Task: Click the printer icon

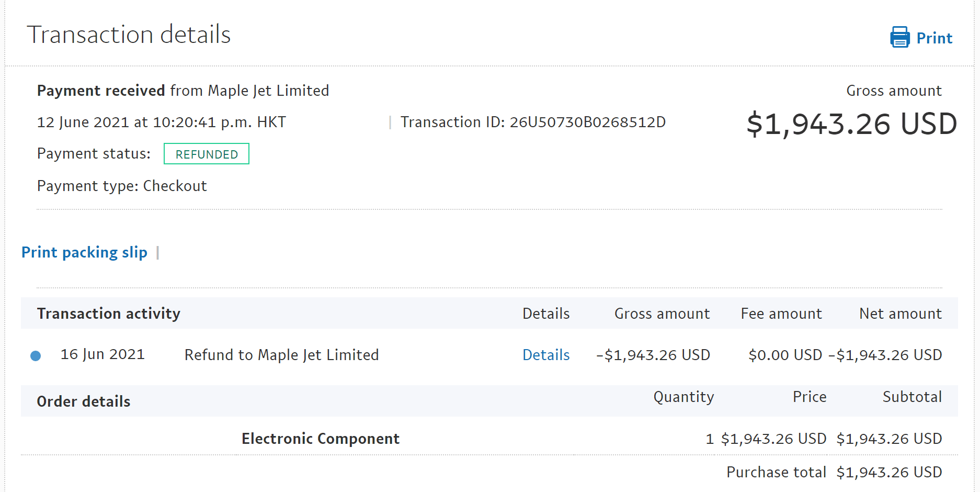Action: (900, 37)
